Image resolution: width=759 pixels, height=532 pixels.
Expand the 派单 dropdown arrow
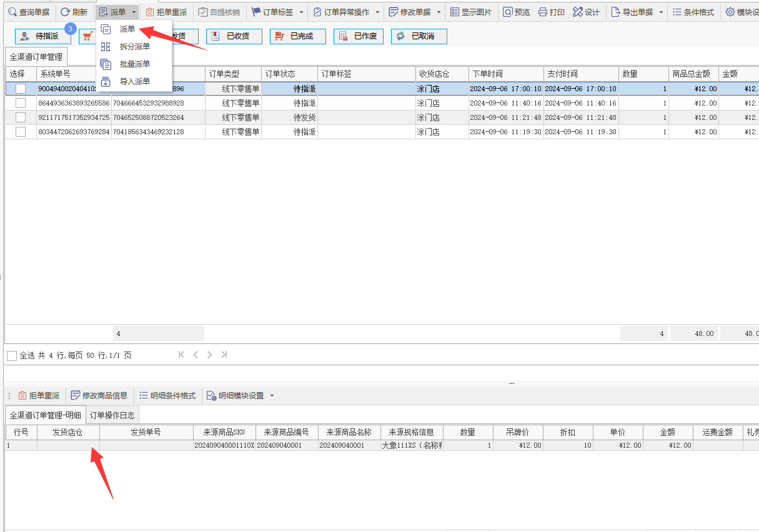pyautogui.click(x=134, y=12)
